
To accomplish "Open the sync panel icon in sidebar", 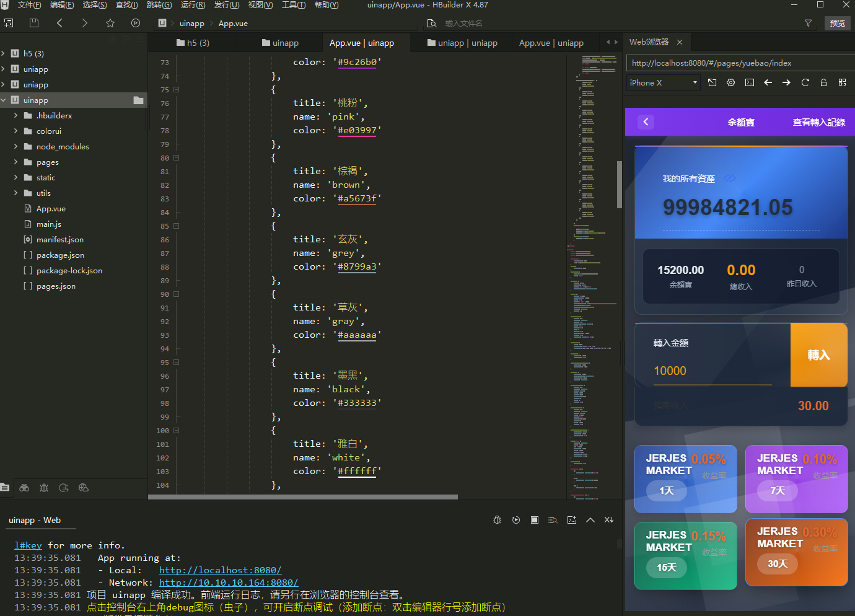I will pos(64,488).
